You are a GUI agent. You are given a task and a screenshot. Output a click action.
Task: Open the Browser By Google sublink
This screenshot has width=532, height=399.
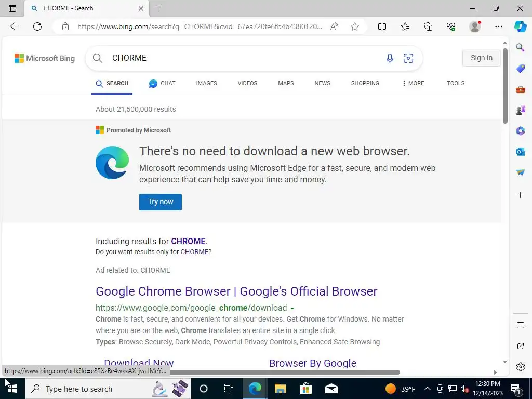tap(313, 363)
